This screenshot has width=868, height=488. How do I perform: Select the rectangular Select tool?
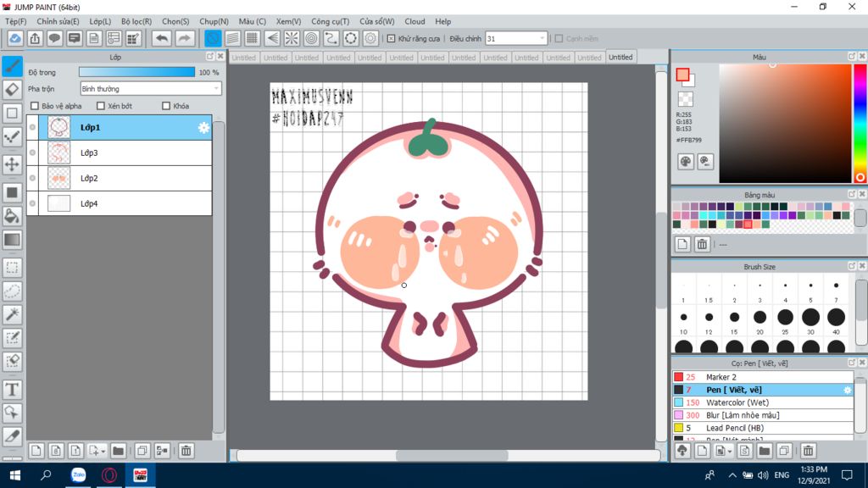12,268
